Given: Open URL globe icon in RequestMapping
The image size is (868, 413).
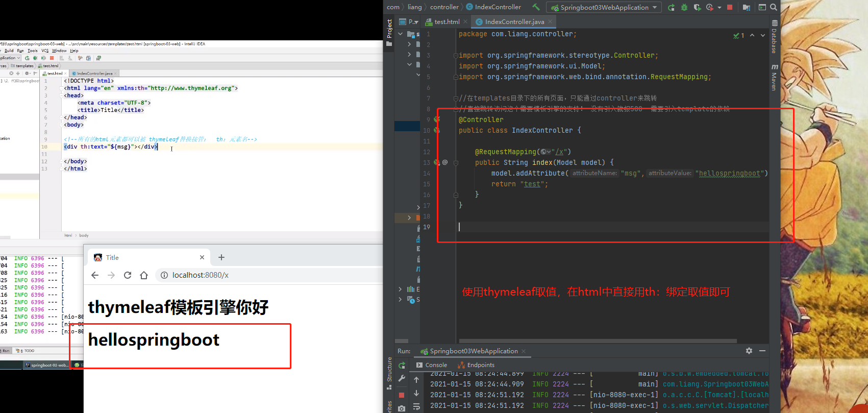Looking at the screenshot, I should tap(544, 152).
